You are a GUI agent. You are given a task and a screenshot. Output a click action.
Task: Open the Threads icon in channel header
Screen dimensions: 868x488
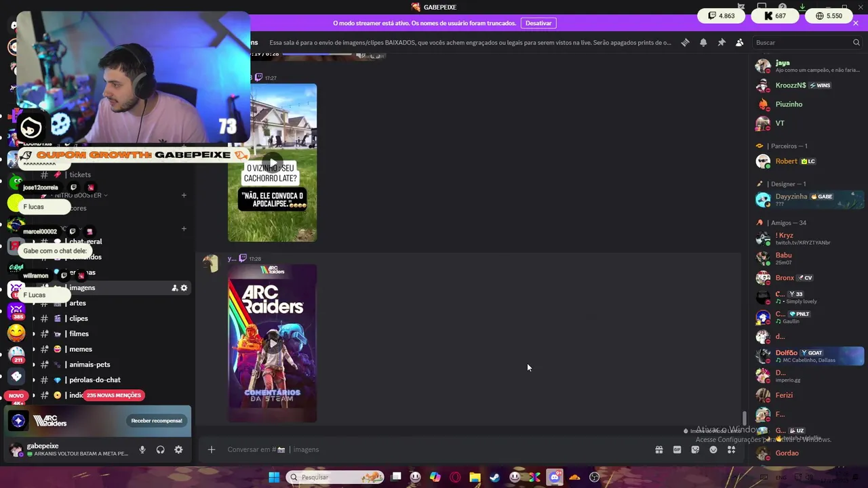click(685, 42)
